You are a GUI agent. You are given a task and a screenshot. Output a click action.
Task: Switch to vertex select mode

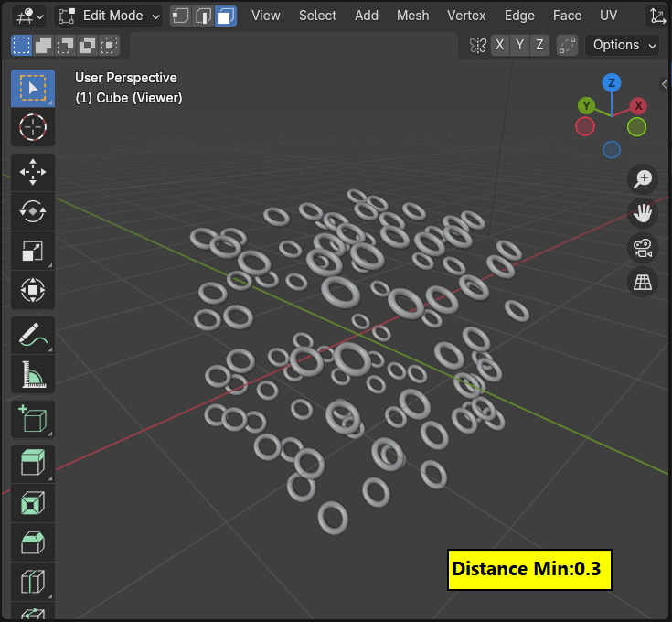pos(180,16)
